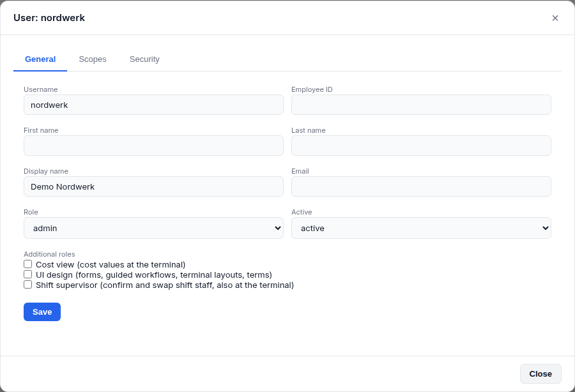Viewport: 575px width, 392px height.
Task: Switch to the General tab
Action: point(40,59)
